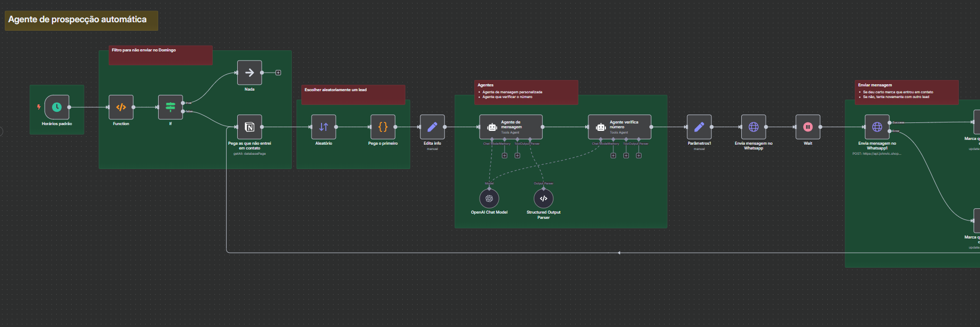Select the Agente verifica número agent node
The height and width of the screenshot is (327, 980).
click(x=620, y=127)
